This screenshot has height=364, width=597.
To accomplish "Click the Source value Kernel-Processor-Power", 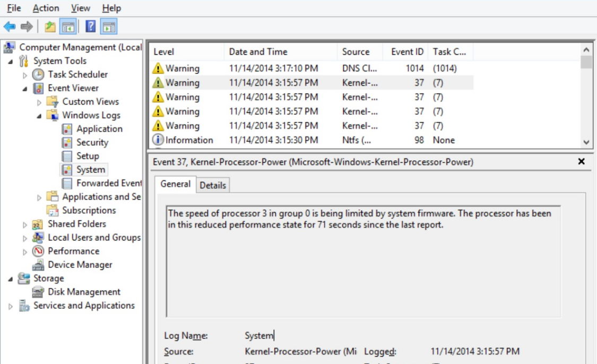I will [x=301, y=351].
